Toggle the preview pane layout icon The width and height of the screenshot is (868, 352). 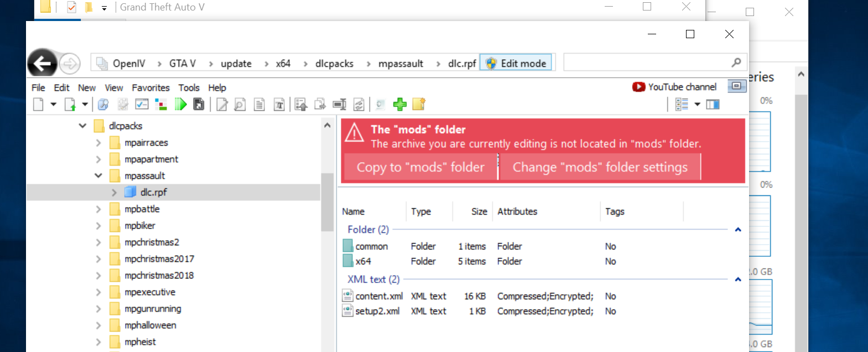[x=713, y=104]
